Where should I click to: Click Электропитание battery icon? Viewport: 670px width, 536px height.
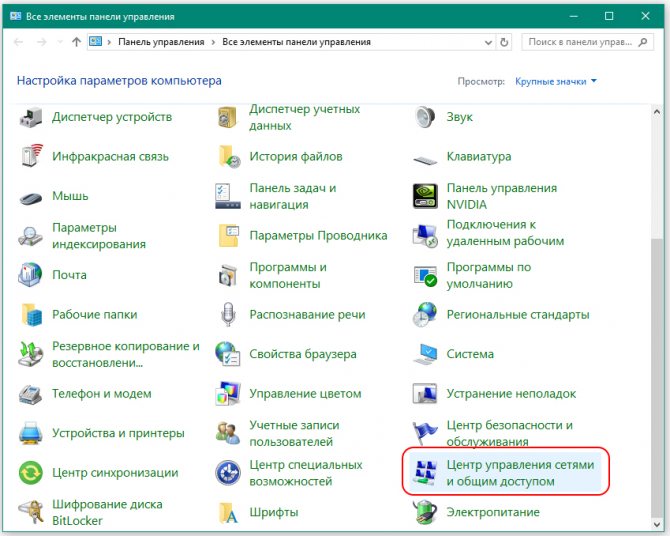425,512
